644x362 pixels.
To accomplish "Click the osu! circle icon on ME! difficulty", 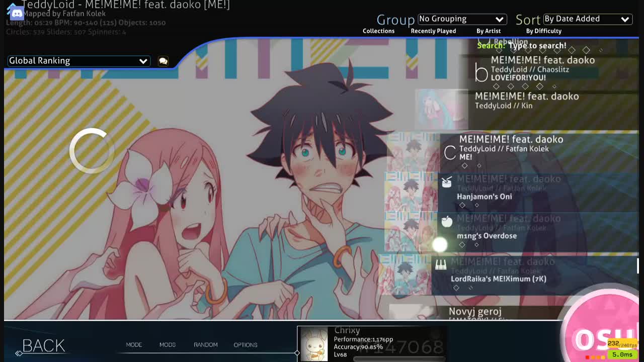I will click(x=450, y=152).
